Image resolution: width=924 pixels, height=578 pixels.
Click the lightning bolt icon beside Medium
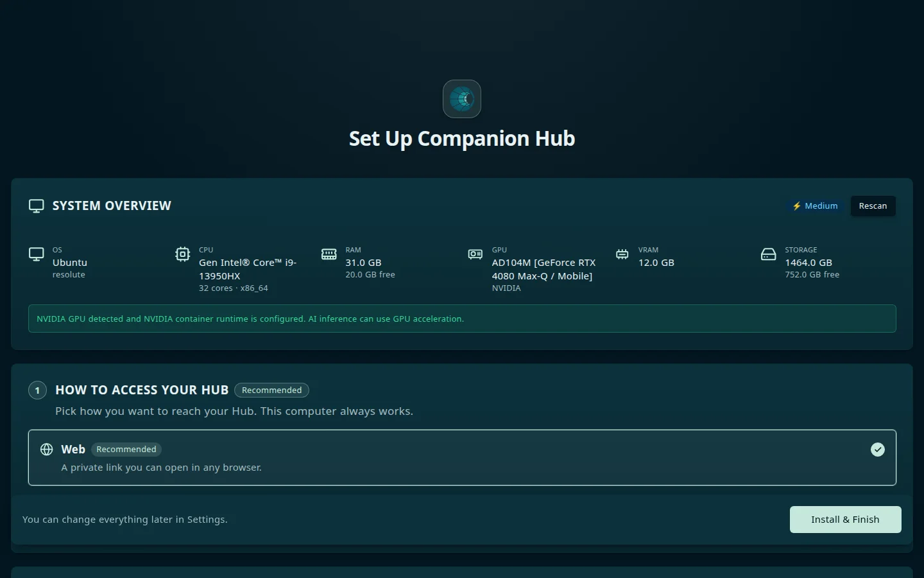coord(797,206)
